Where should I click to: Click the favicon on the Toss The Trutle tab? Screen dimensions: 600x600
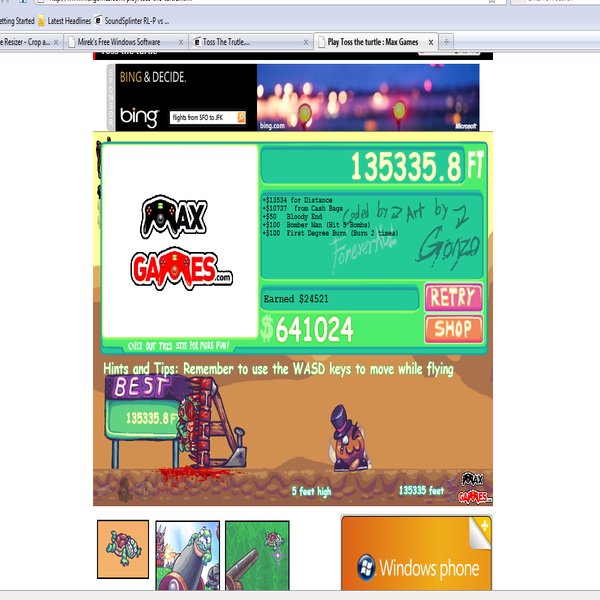pyautogui.click(x=197, y=42)
